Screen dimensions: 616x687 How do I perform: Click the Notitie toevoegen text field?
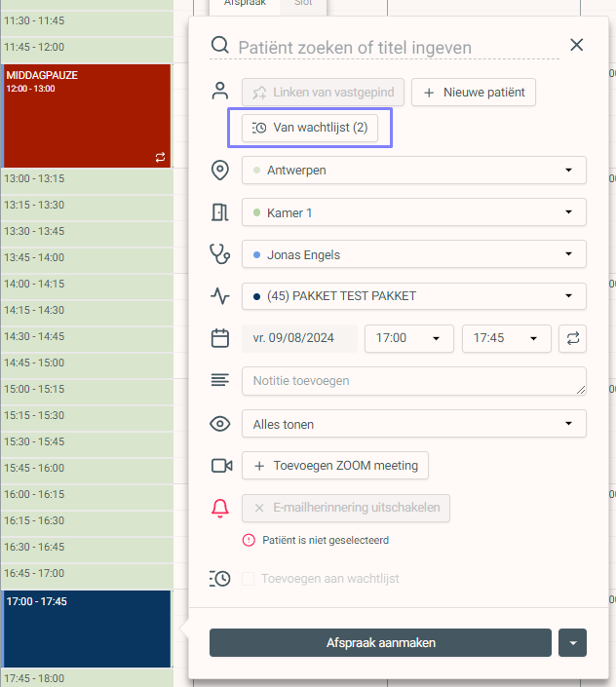[x=413, y=381]
